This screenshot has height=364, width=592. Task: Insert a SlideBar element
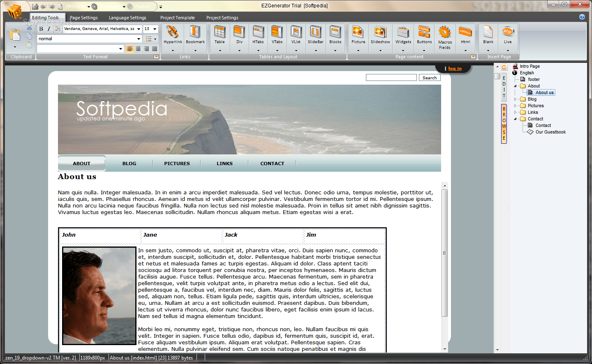point(316,39)
